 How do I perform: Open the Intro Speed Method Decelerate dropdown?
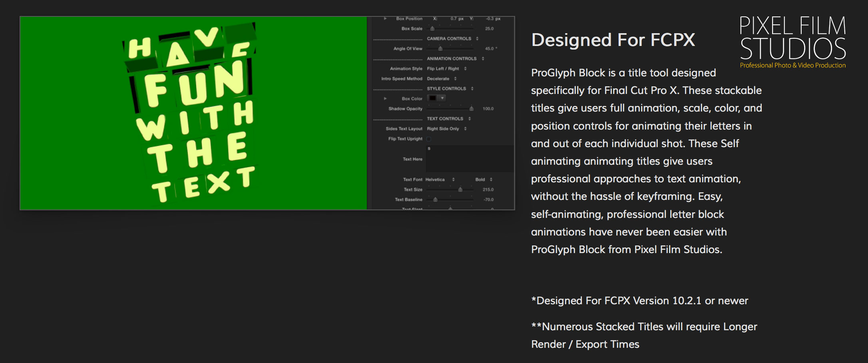point(442,79)
